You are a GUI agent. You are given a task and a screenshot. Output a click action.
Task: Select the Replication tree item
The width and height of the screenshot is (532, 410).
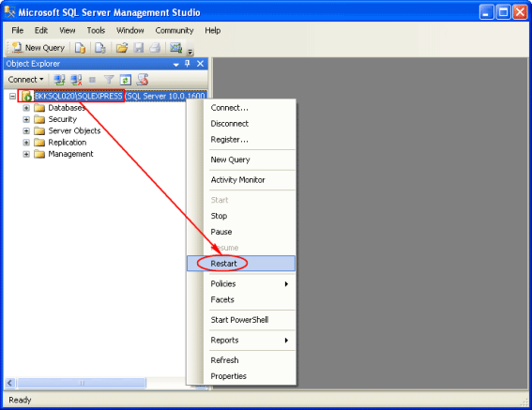[68, 143]
